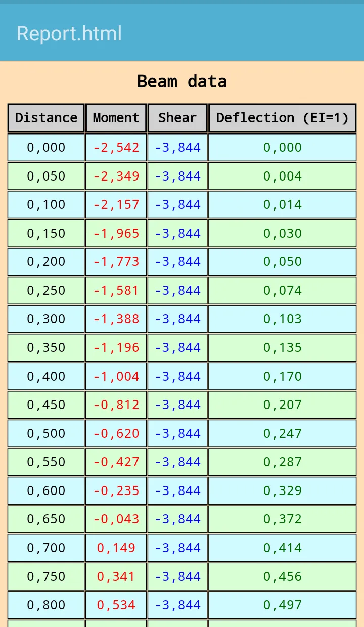Select moment value -1,388

coord(116,319)
